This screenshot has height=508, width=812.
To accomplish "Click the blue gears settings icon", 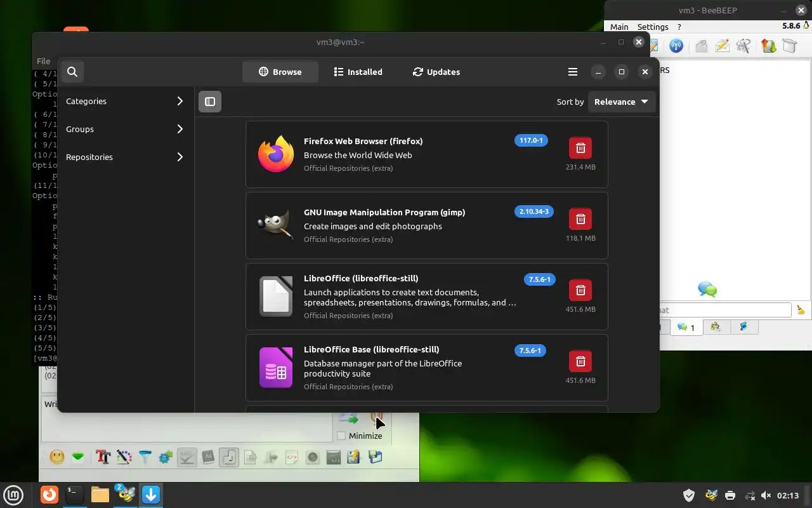I will coord(166,457).
